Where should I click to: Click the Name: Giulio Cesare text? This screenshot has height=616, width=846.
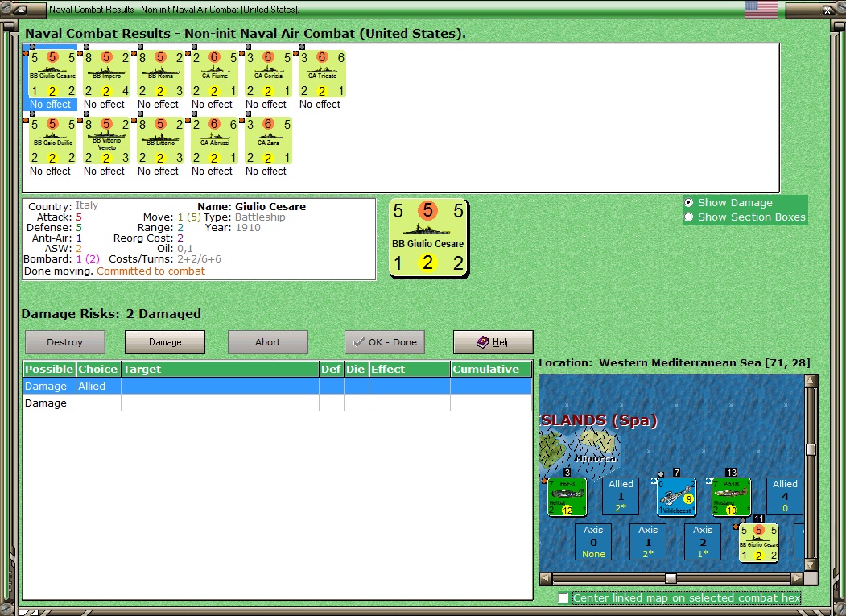tap(251, 206)
